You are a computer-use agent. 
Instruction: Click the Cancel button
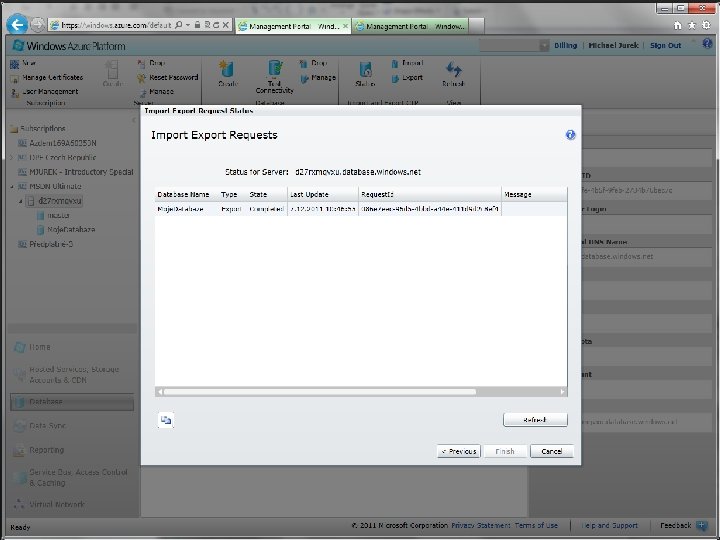click(x=551, y=451)
